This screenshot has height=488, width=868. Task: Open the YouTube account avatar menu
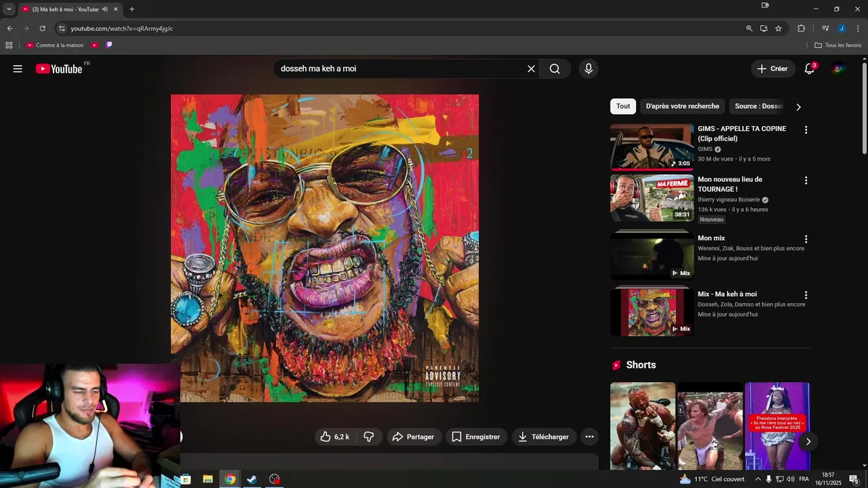[839, 68]
